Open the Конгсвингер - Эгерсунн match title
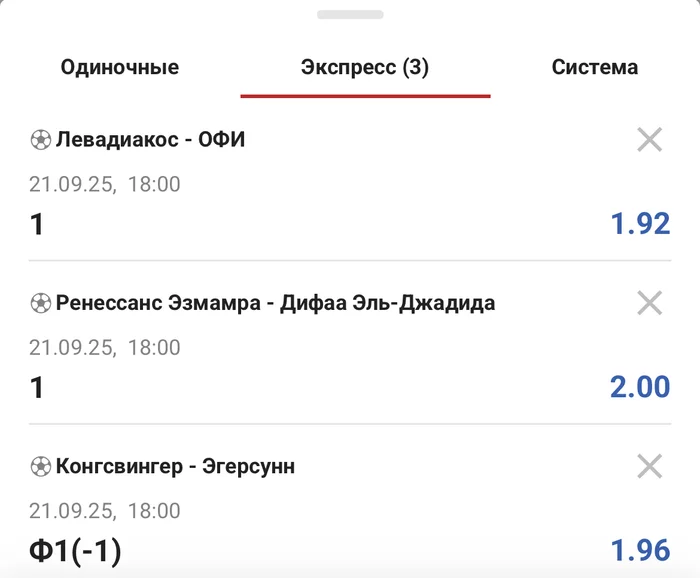The height and width of the screenshot is (578, 700). pyautogui.click(x=175, y=466)
